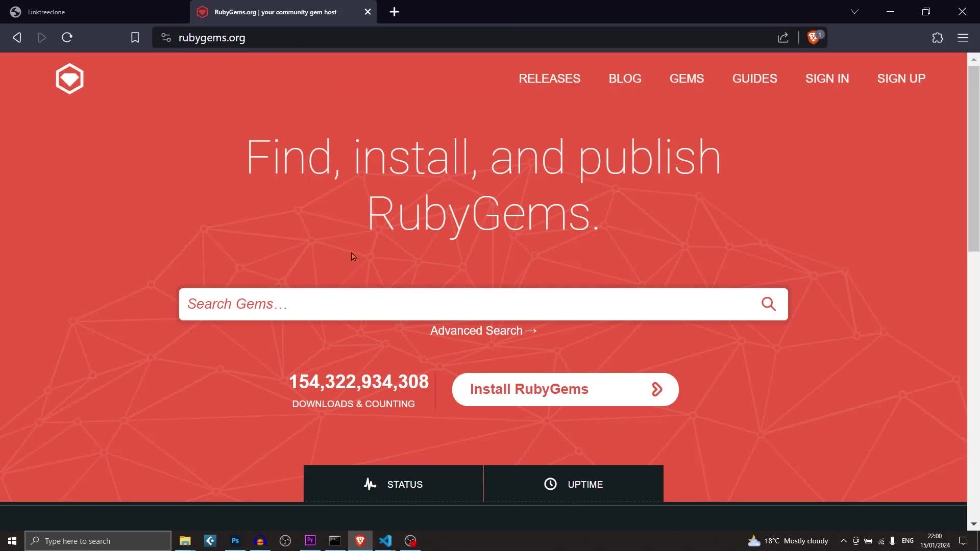Viewport: 980px width, 551px height.
Task: Click the microphone tray icon
Action: click(x=892, y=541)
